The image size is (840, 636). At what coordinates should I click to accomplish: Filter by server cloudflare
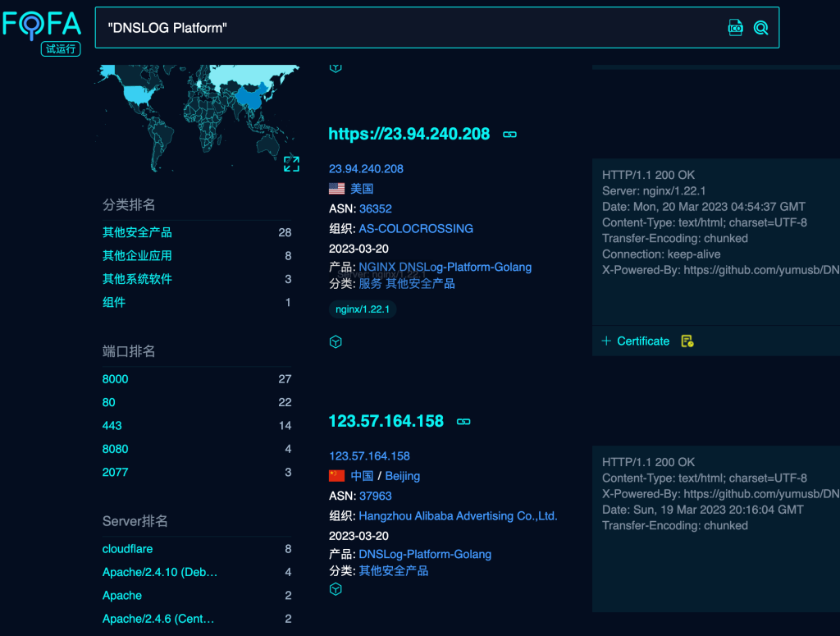coord(127,549)
